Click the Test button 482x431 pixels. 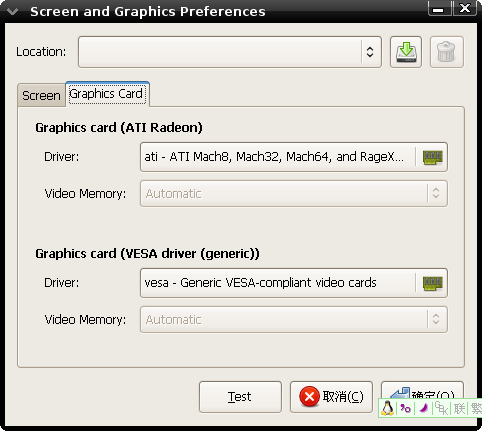[x=240, y=397]
